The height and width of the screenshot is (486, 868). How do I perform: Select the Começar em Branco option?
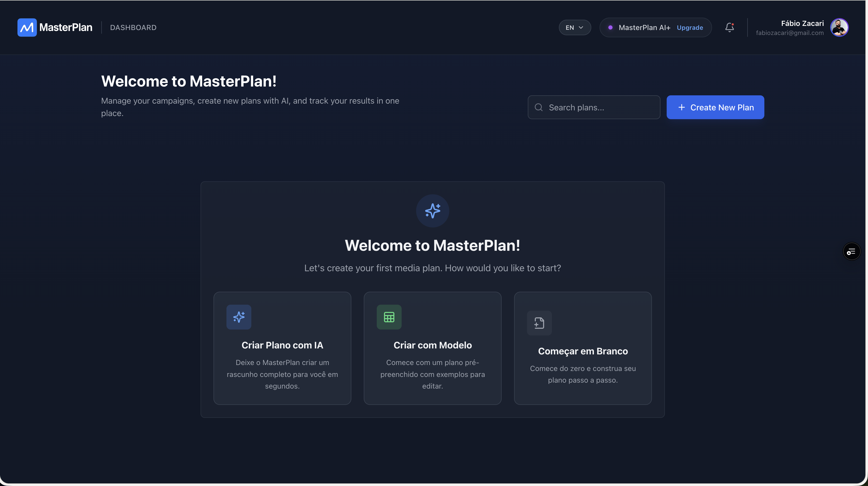coord(583,348)
